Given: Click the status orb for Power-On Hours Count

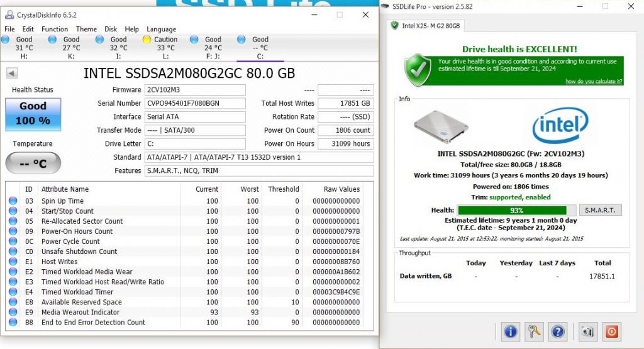Looking at the screenshot, I should pos(13,231).
